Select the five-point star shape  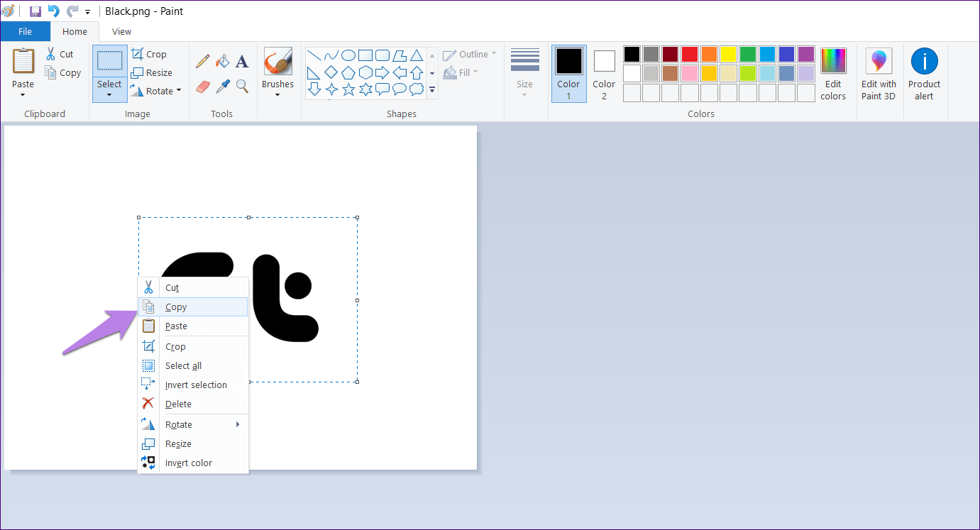348,89
